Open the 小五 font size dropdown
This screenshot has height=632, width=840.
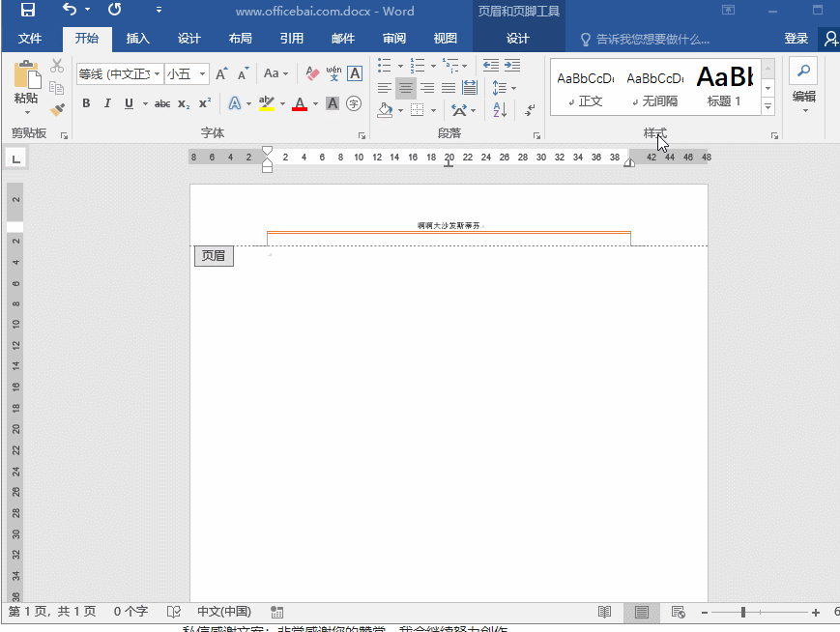click(x=202, y=73)
